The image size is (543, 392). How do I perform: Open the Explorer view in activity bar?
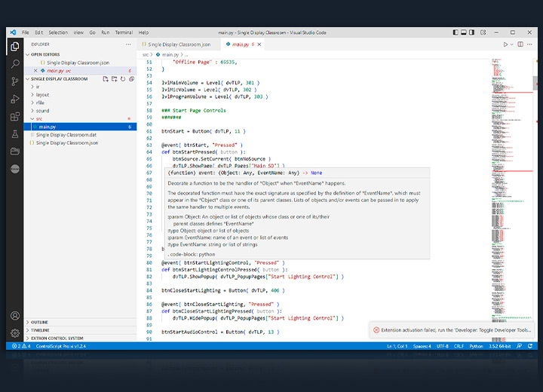point(15,47)
